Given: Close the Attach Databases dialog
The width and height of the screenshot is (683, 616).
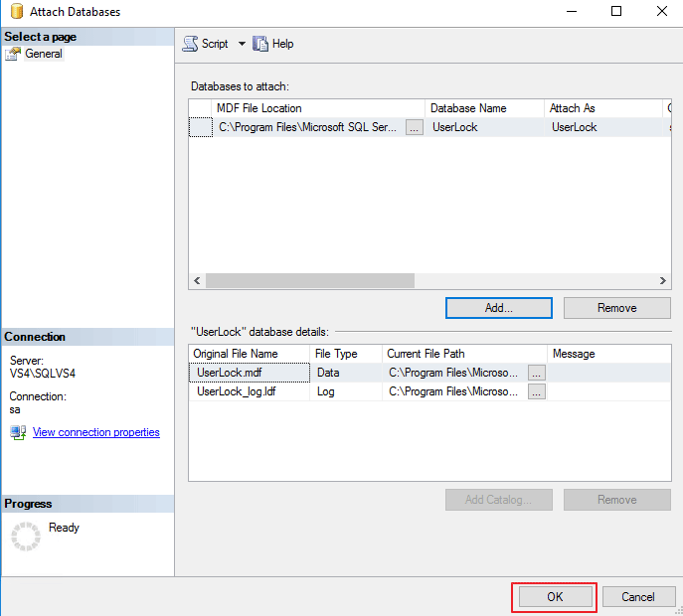Looking at the screenshot, I should [x=662, y=11].
